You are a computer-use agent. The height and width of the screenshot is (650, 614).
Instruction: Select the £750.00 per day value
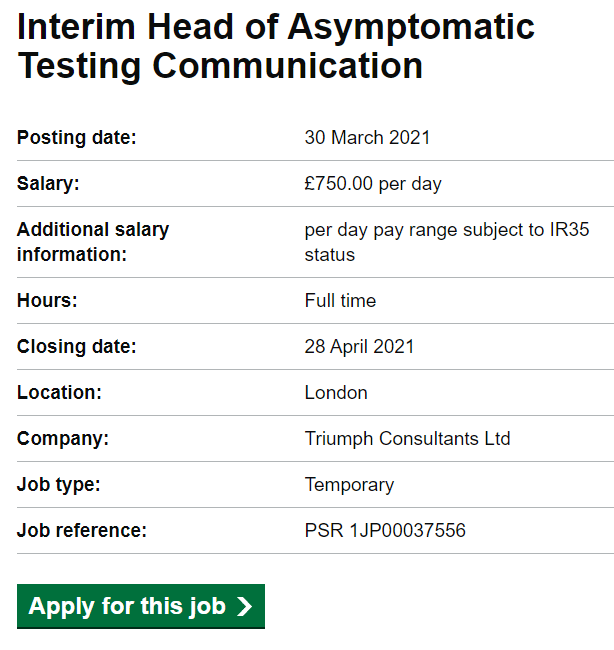click(x=373, y=184)
